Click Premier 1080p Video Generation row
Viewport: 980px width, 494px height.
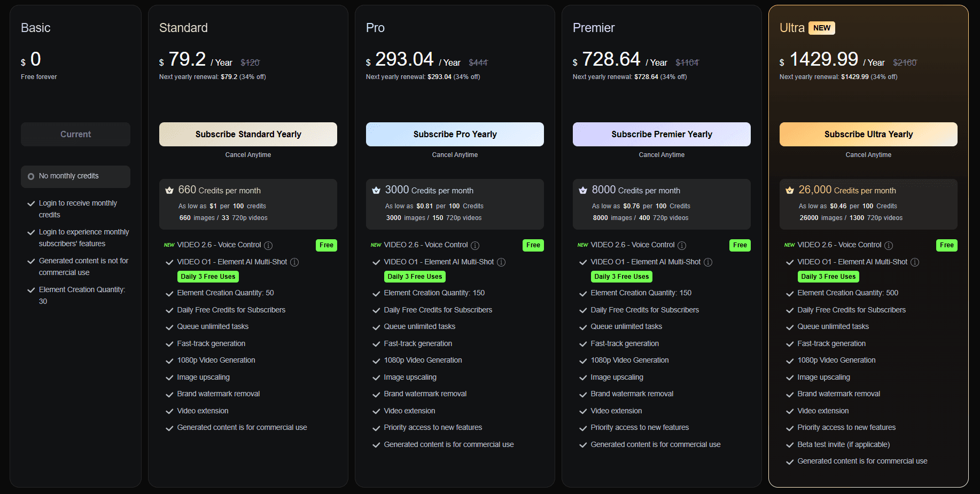click(629, 360)
